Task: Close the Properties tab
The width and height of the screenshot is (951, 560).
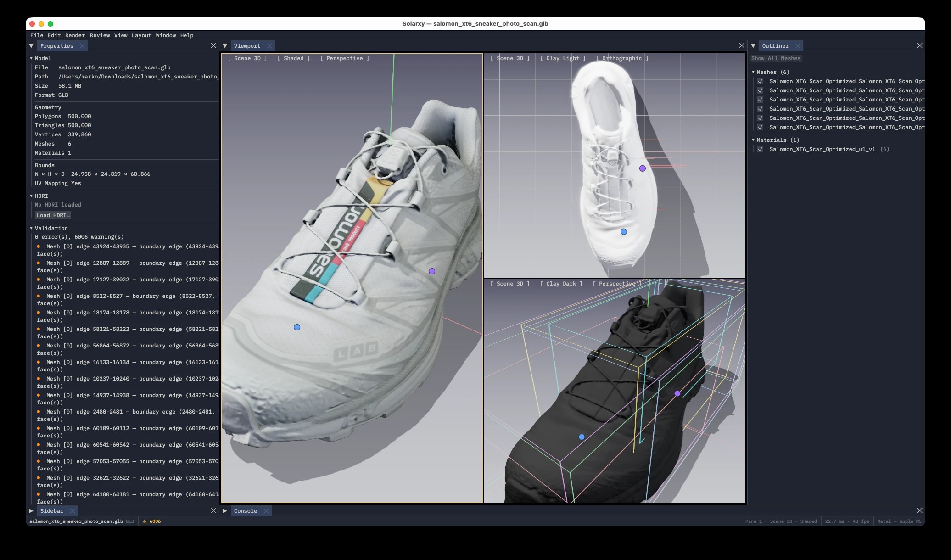Action: click(82, 46)
